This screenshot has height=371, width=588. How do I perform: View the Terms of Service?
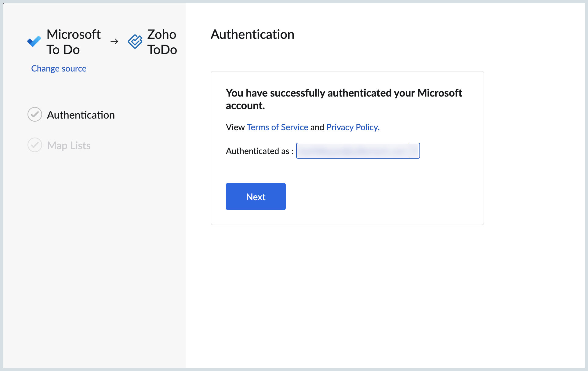click(x=277, y=127)
